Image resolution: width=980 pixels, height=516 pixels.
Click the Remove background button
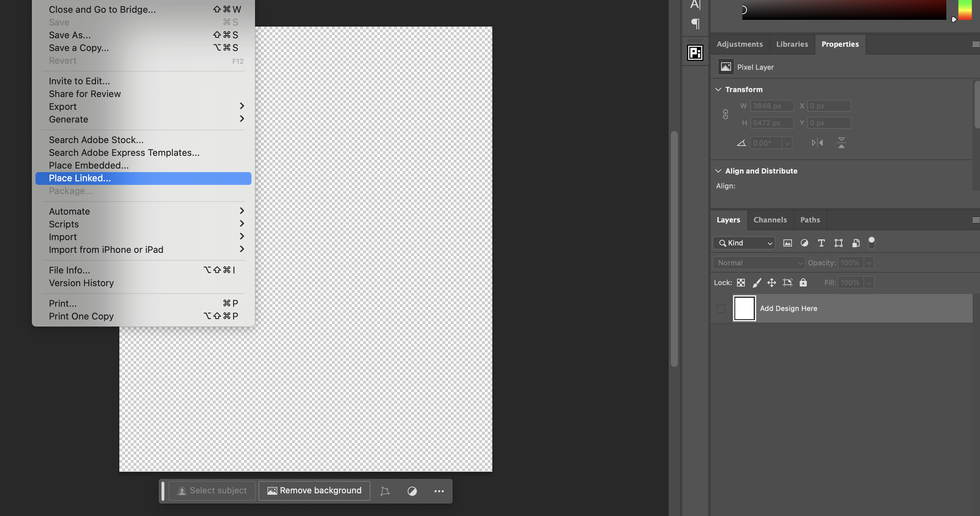(314, 491)
